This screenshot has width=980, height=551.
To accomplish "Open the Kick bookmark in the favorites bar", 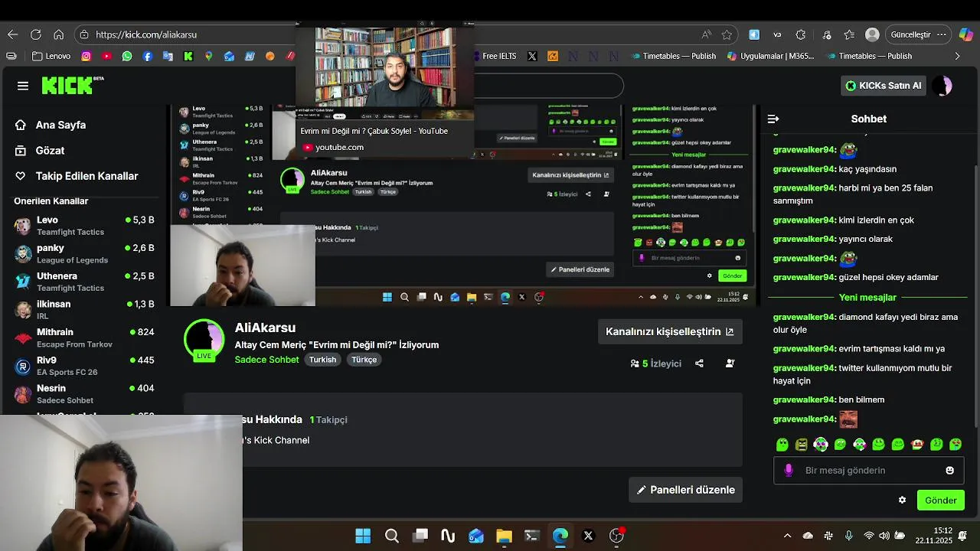I will (188, 56).
